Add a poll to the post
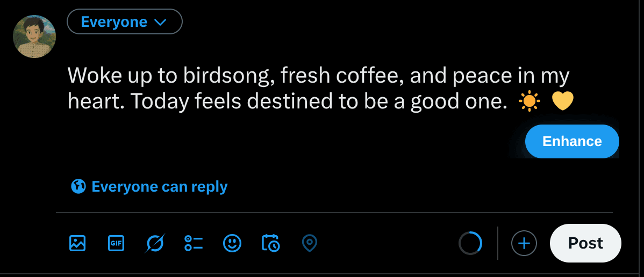The height and width of the screenshot is (277, 644). [x=194, y=243]
